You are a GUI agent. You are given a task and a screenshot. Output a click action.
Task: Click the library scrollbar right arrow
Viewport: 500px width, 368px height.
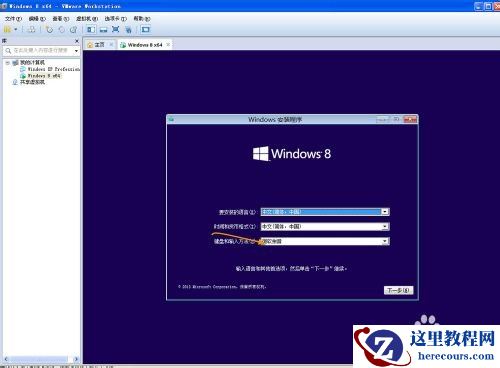point(76,359)
